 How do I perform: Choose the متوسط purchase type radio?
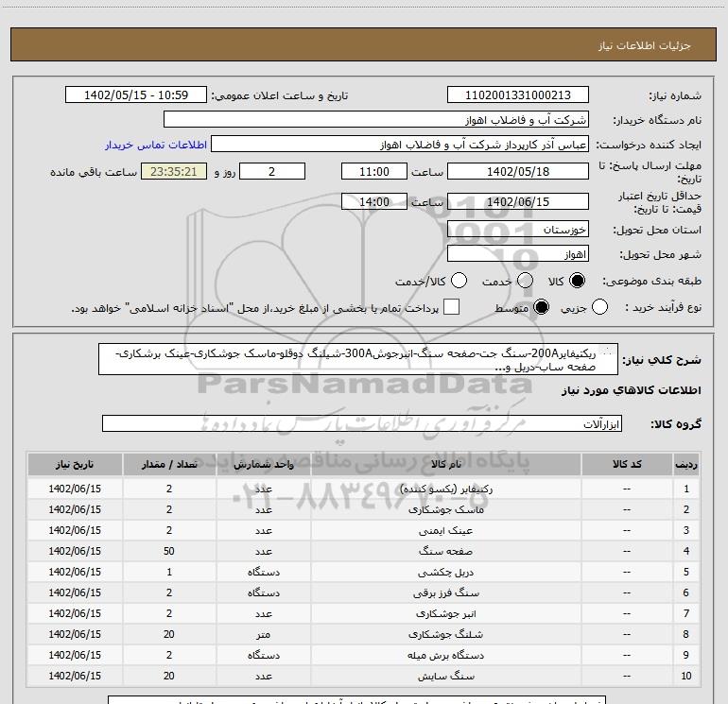coord(541,307)
